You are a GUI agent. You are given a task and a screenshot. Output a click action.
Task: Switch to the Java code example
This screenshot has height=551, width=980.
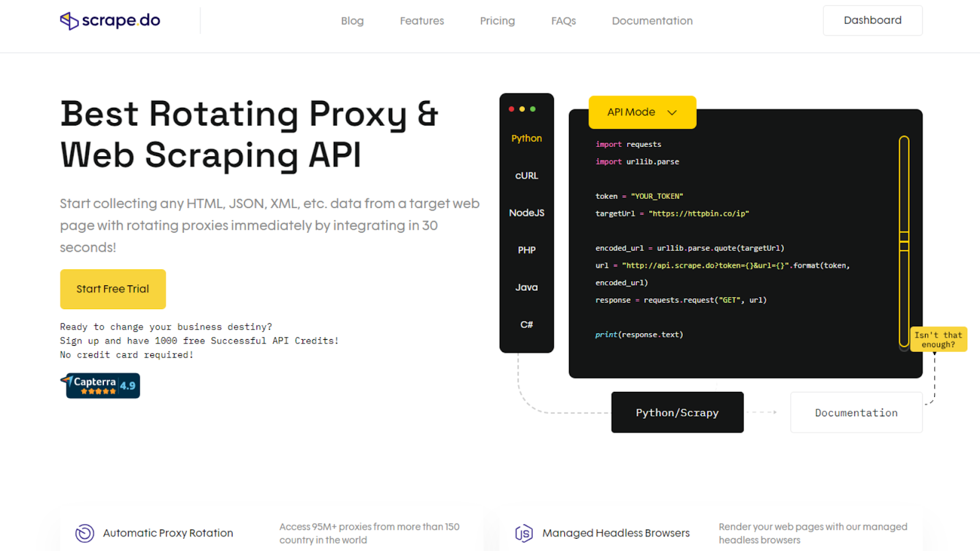pos(526,287)
